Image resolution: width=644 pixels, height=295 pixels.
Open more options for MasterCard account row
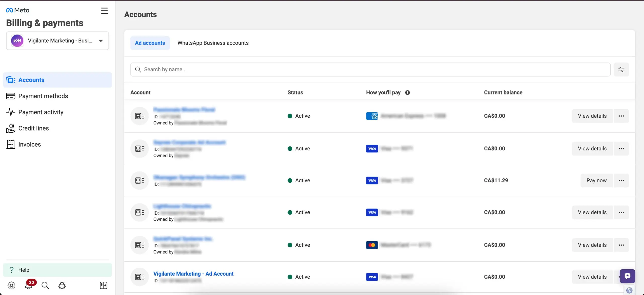[x=621, y=245]
